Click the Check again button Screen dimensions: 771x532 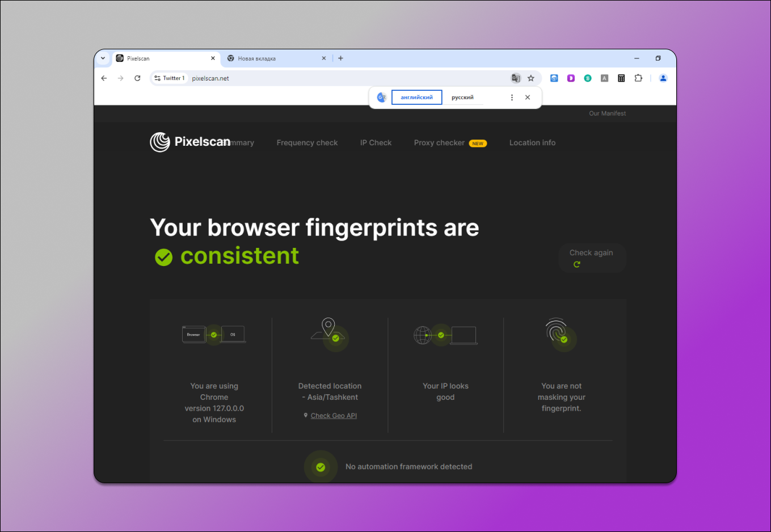591,258
